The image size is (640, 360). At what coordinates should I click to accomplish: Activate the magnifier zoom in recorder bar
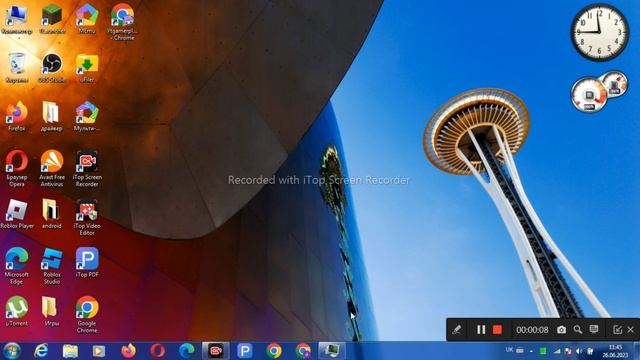[x=578, y=329]
